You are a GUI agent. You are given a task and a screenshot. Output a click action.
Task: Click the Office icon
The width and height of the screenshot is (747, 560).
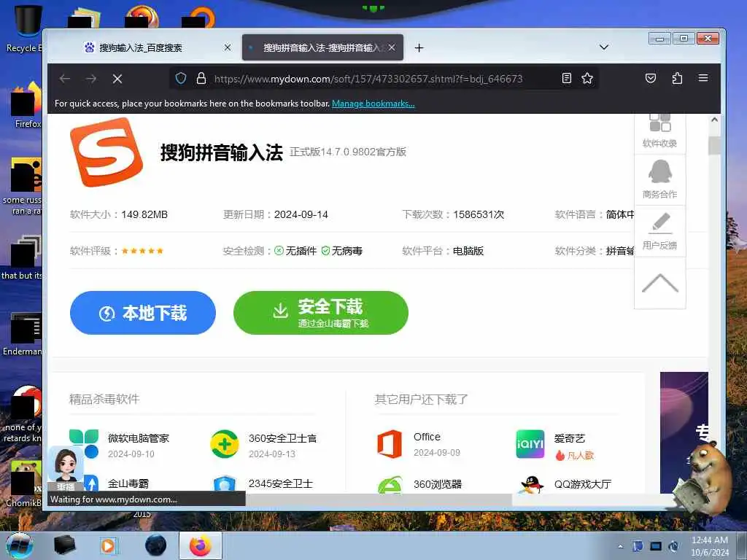390,444
